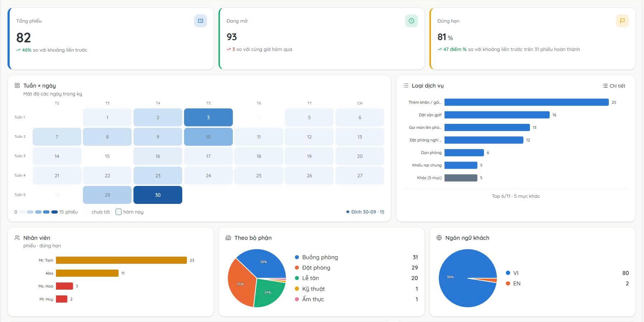Click the 24% green department pie slice
Screen dimensions: 644x322
tap(268, 293)
